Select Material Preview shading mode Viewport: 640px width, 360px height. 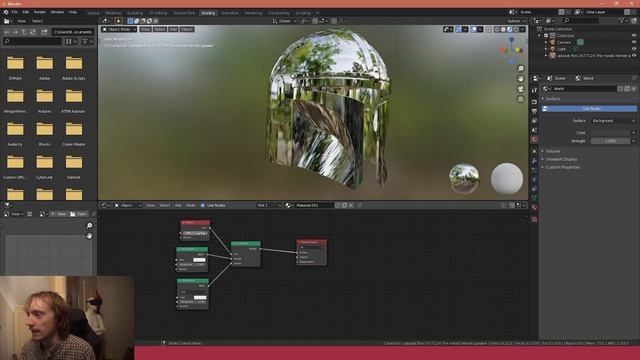click(x=510, y=29)
